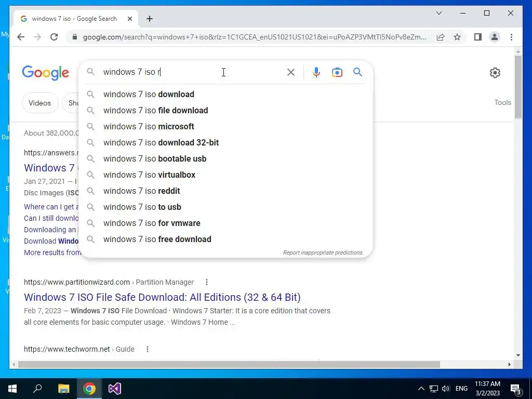Open the Windows Start menu
532x399 pixels.
pyautogui.click(x=12, y=389)
